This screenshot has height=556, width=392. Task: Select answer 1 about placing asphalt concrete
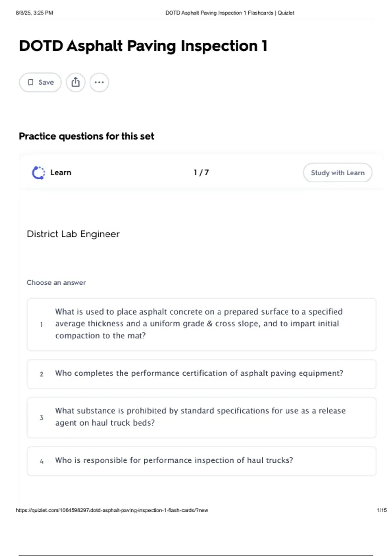pyautogui.click(x=202, y=324)
